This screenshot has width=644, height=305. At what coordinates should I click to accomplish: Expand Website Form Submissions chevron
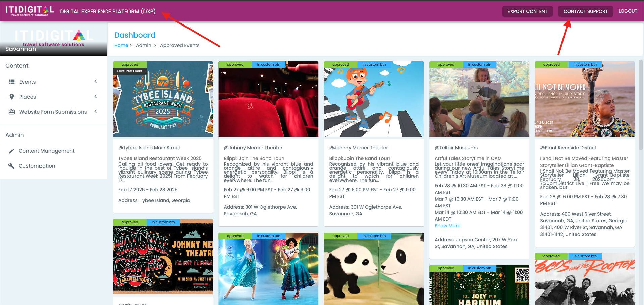(x=96, y=111)
